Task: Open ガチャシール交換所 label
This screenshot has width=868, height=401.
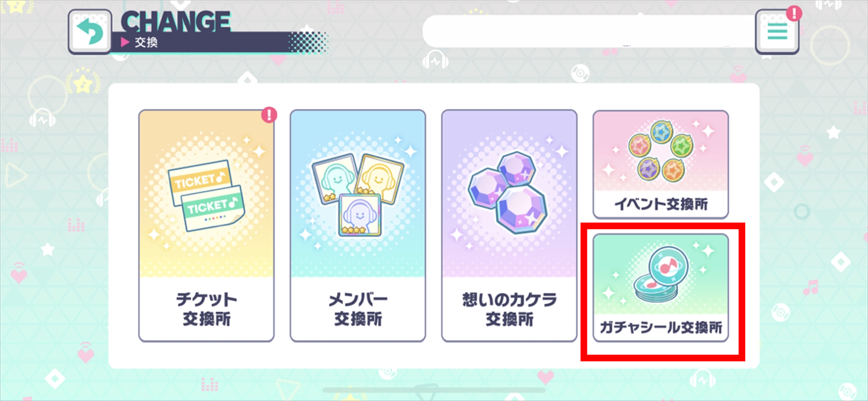Action: (661, 327)
